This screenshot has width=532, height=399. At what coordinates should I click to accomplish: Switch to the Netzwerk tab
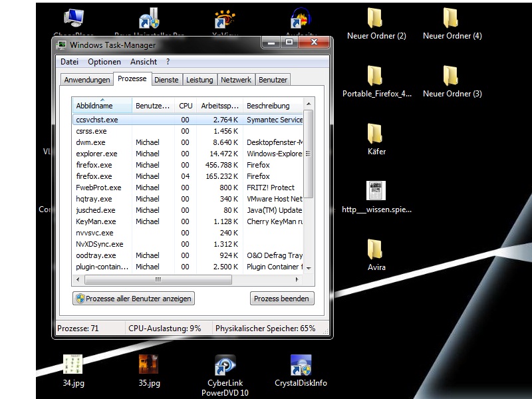click(236, 80)
